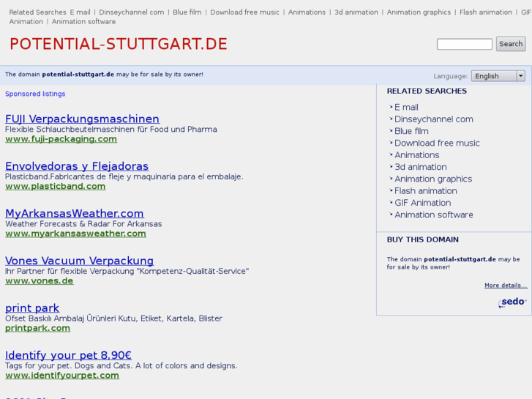532x399 pixels.
Task: Select Animations in sidebar list
Action: 416,155
